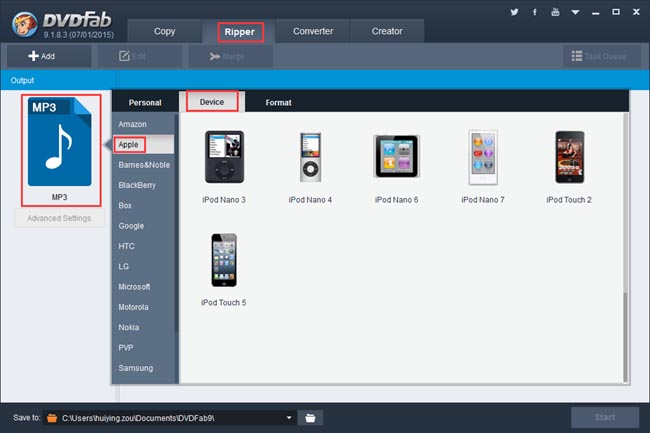This screenshot has height=433, width=650.
Task: Choose Nokia in the brand list
Action: [143, 327]
